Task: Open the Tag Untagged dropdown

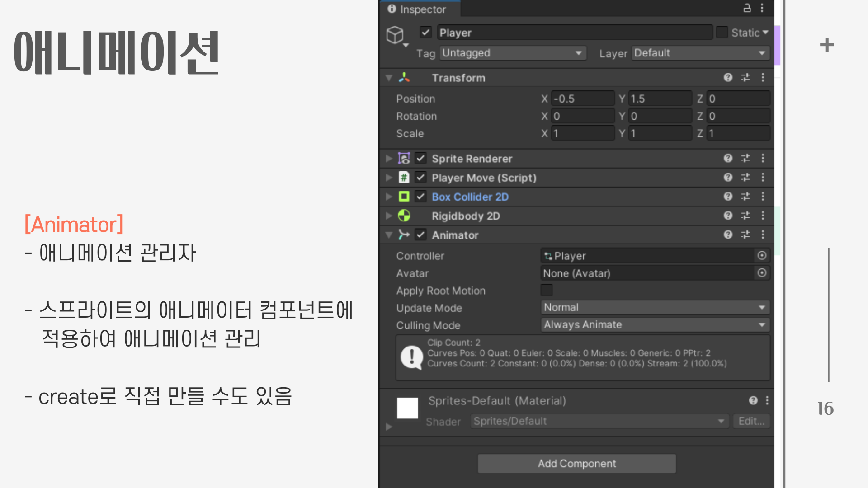Action: click(513, 53)
